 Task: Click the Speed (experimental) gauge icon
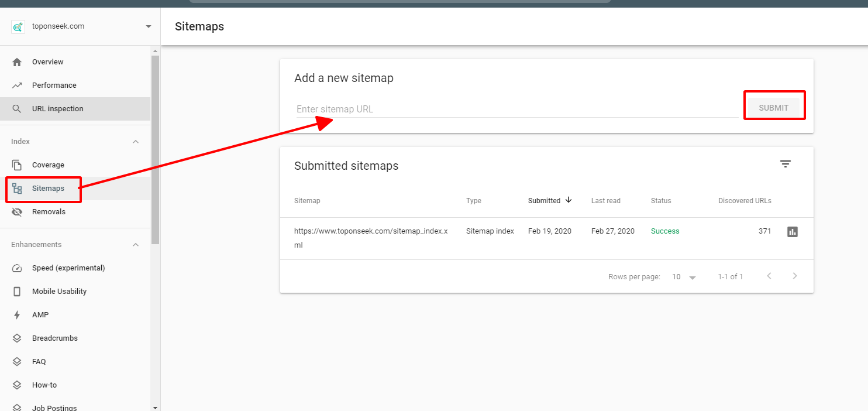[x=17, y=268]
